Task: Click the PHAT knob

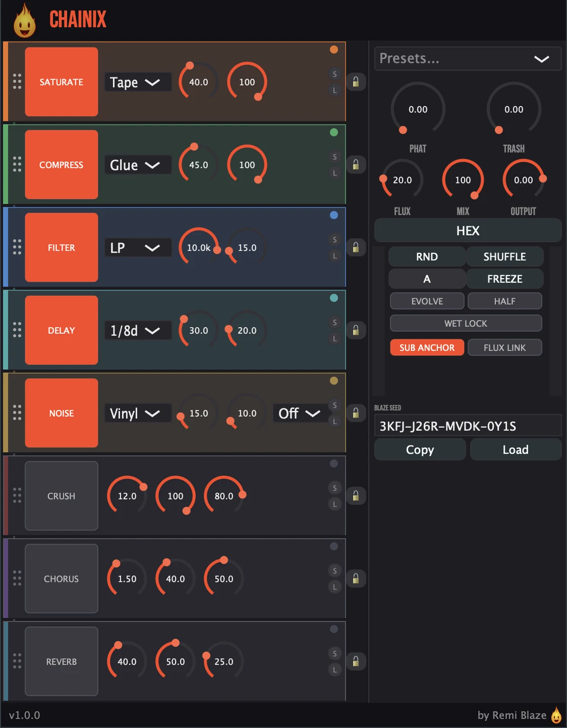Action: [418, 109]
